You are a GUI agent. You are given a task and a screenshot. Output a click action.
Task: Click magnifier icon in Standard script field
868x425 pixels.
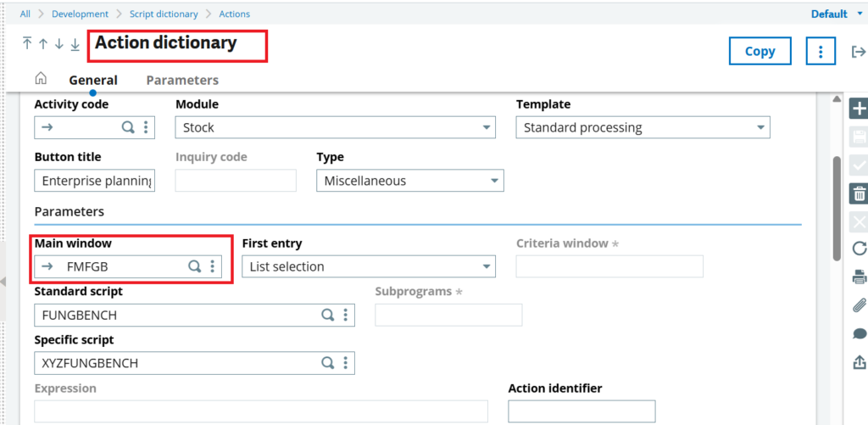[x=327, y=315]
